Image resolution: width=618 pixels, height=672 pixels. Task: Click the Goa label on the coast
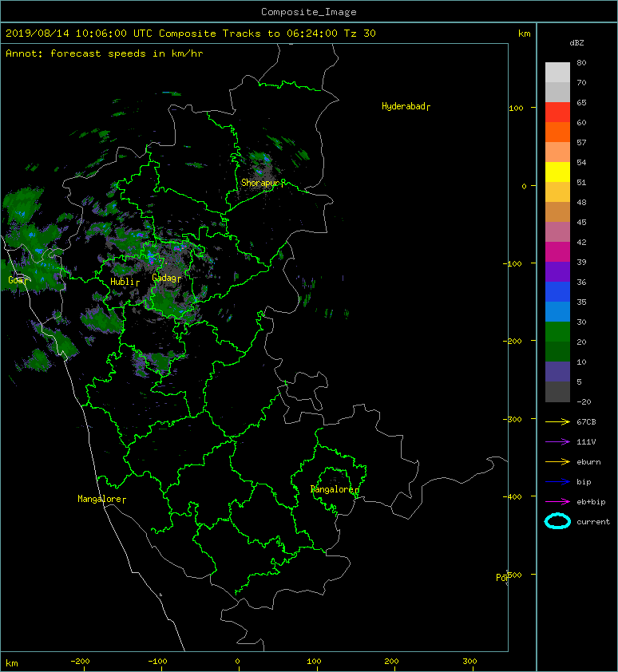(16, 280)
